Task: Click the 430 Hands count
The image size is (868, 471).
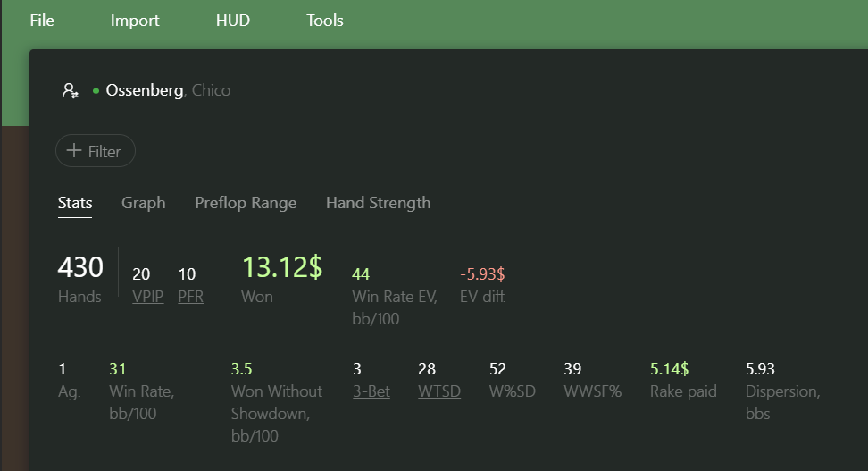Action: tap(80, 267)
